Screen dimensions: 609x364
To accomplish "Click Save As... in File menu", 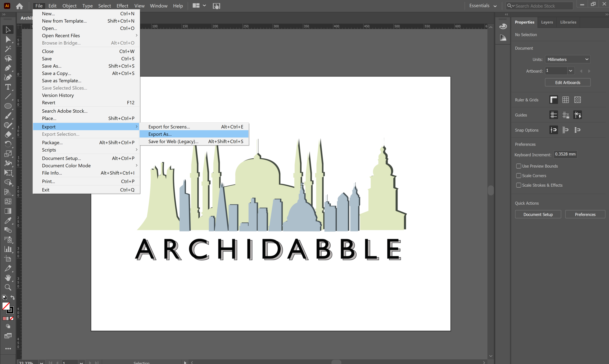I will (86, 66).
